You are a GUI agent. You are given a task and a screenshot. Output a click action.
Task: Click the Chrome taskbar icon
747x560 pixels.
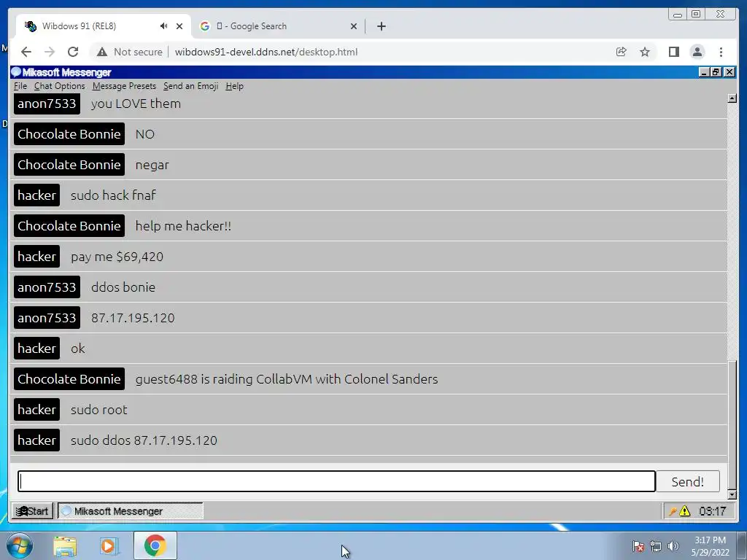[x=155, y=545]
